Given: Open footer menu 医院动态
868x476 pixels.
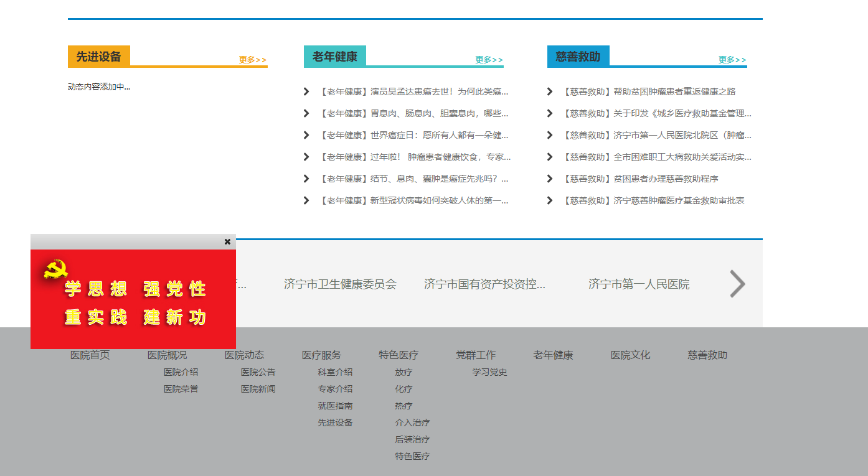Looking at the screenshot, I should pos(245,355).
